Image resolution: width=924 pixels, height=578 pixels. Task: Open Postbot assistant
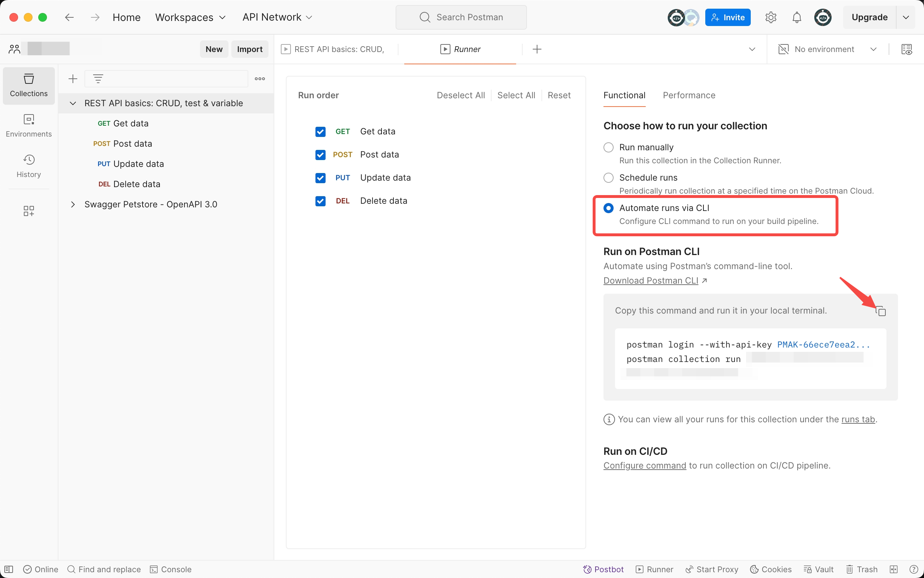pos(603,569)
